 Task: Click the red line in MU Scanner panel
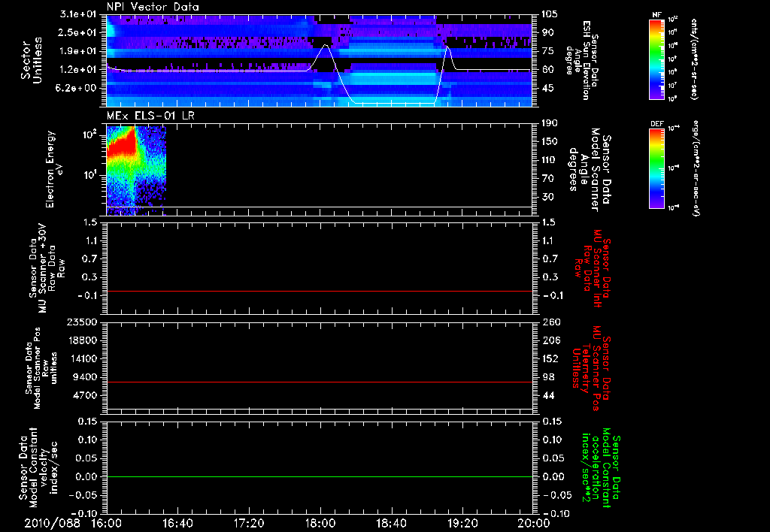coord(319,291)
